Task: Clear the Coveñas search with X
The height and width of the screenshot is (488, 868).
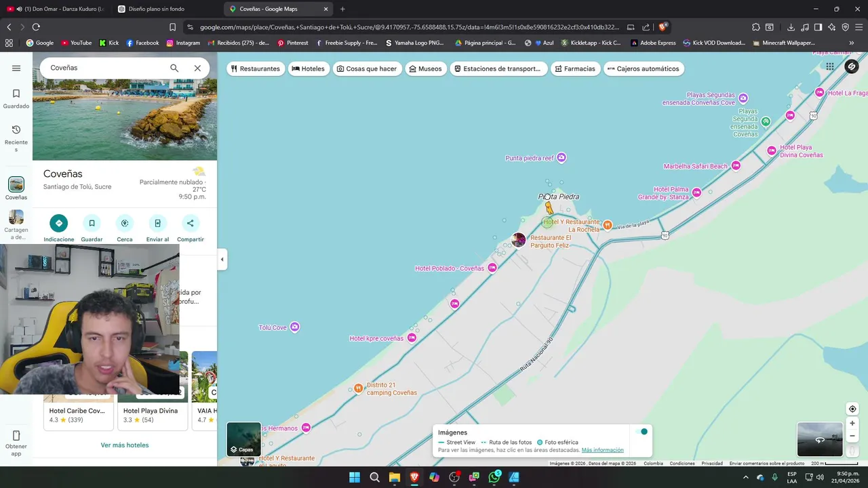Action: (x=197, y=68)
